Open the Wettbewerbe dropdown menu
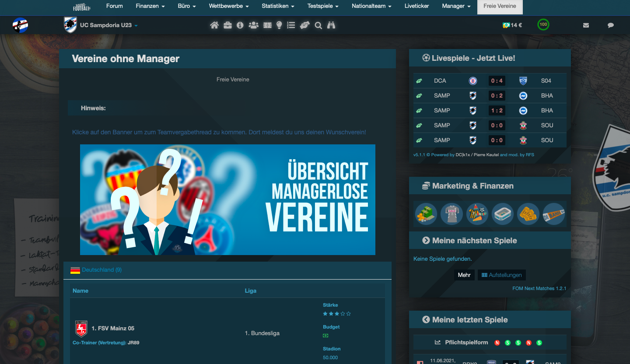This screenshot has height=364, width=630. (x=228, y=6)
